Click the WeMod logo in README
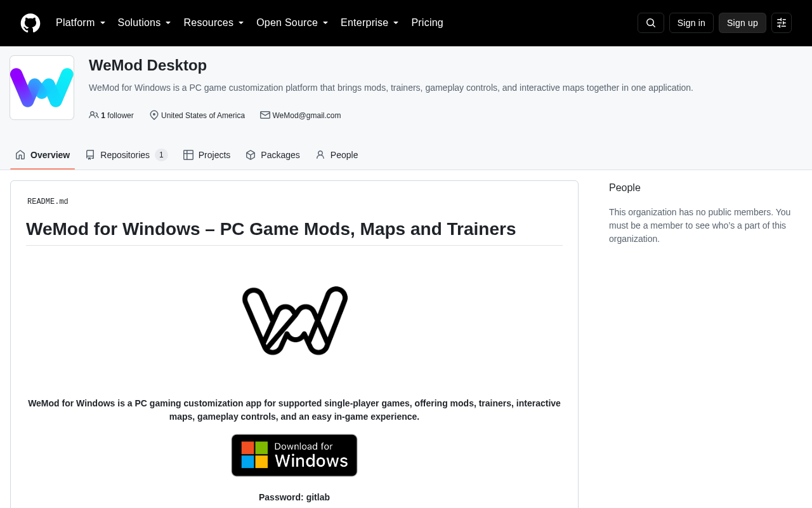 click(x=295, y=321)
